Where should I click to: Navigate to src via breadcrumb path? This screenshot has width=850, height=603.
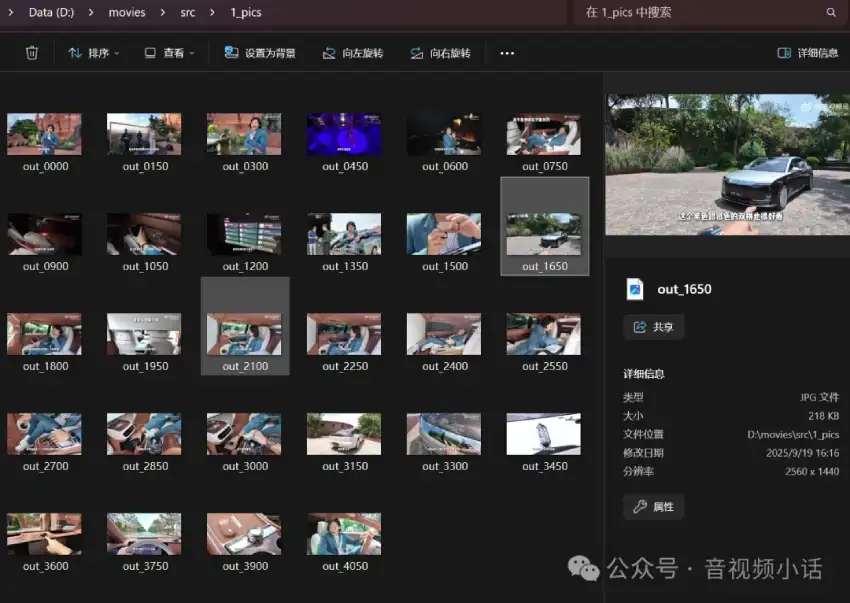pos(186,12)
